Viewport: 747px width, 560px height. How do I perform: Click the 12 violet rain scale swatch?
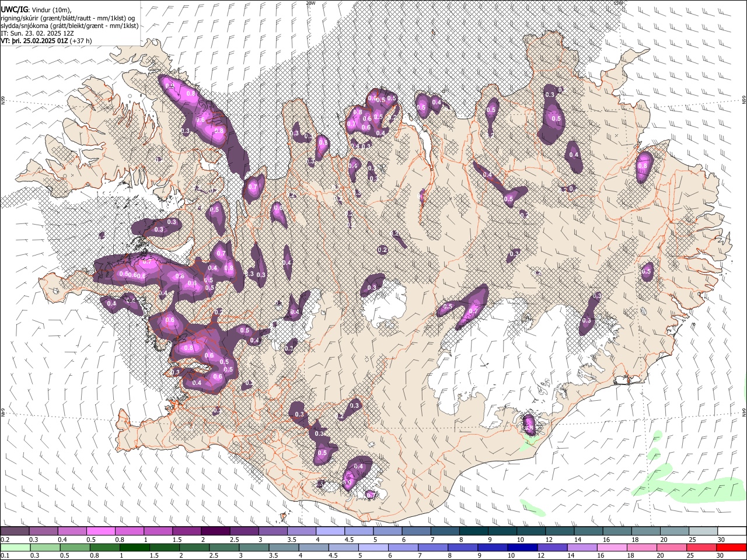coord(552,547)
